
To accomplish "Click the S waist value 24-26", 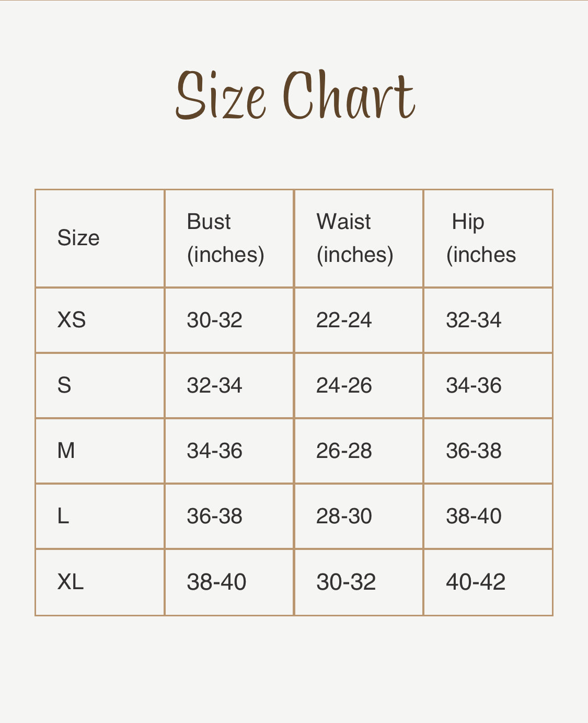I will point(344,385).
